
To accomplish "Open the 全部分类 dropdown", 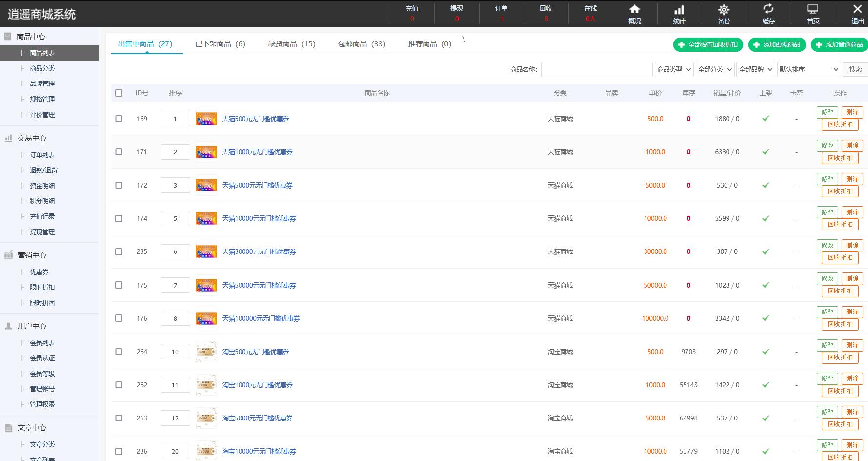I will coord(715,69).
